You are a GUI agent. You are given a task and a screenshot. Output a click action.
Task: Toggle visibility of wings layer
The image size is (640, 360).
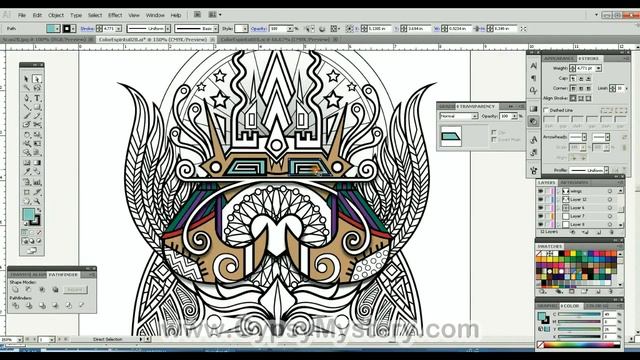(x=540, y=191)
